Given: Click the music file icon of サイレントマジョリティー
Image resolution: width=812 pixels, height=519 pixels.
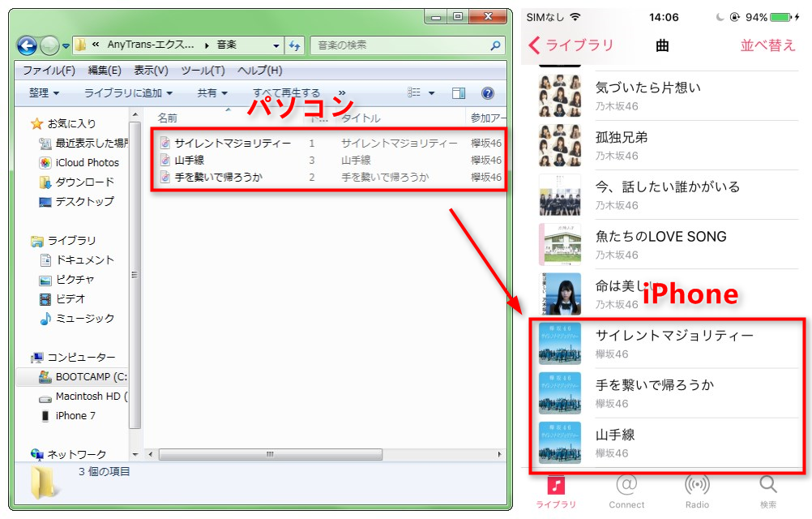Looking at the screenshot, I should pyautogui.click(x=165, y=144).
